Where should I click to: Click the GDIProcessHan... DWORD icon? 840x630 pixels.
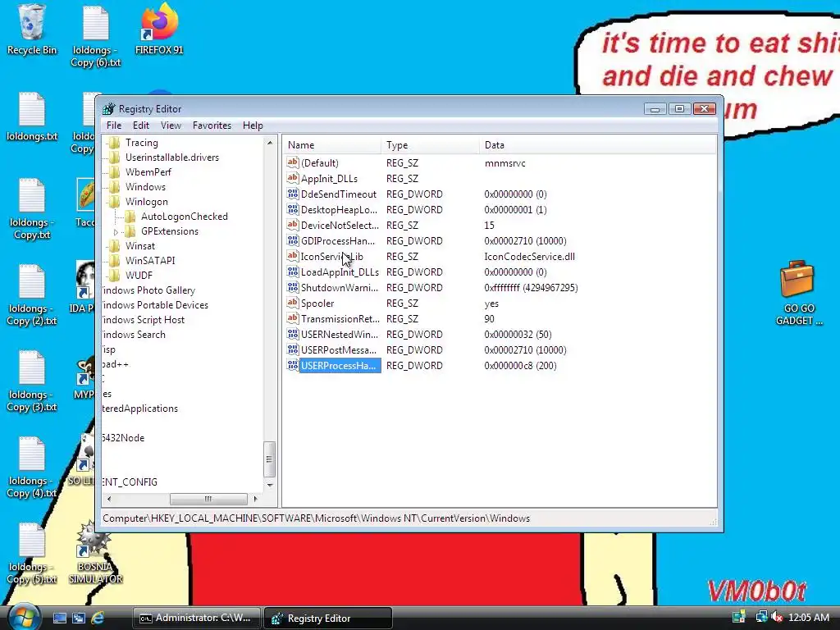[293, 240]
